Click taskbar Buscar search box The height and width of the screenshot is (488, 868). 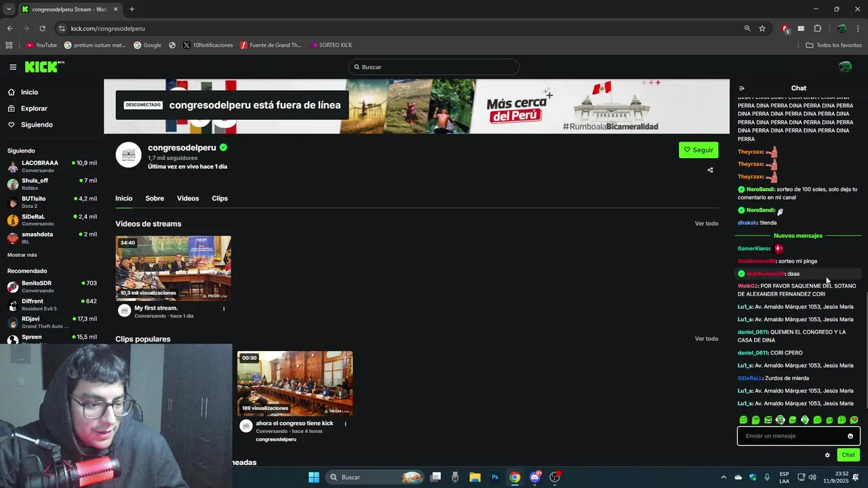[374, 477]
